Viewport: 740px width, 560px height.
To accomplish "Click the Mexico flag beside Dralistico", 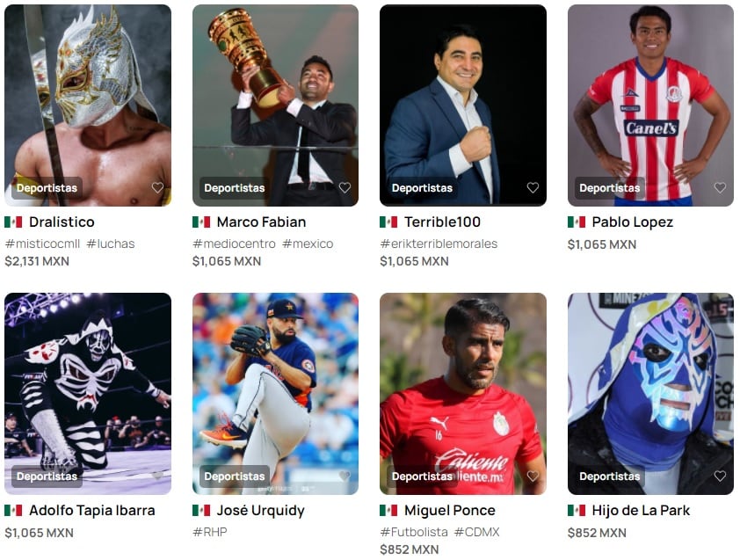I will click(13, 222).
